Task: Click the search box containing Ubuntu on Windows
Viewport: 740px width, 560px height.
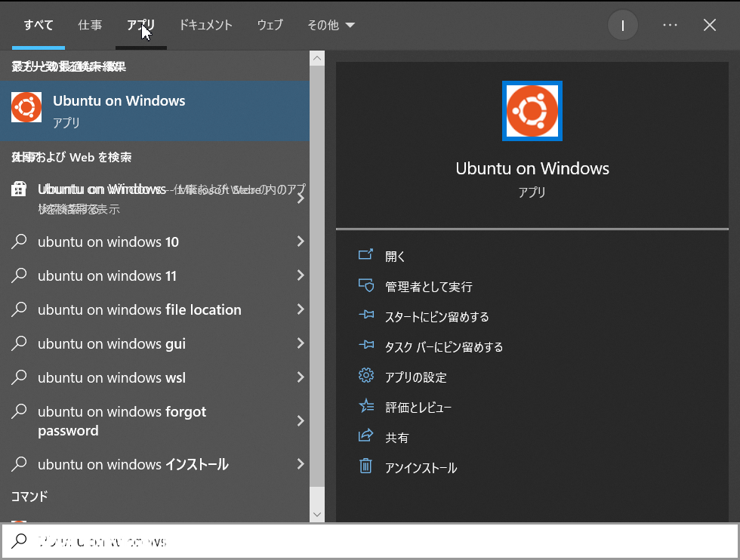Action: click(x=370, y=541)
